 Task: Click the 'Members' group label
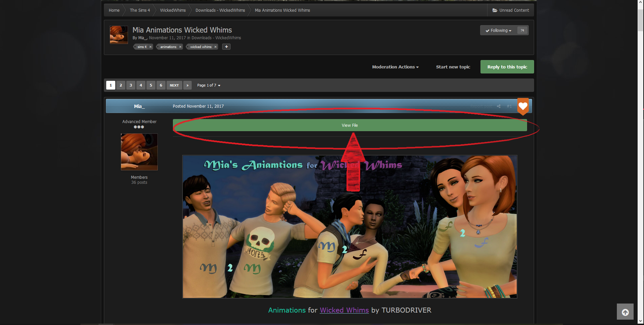click(139, 177)
